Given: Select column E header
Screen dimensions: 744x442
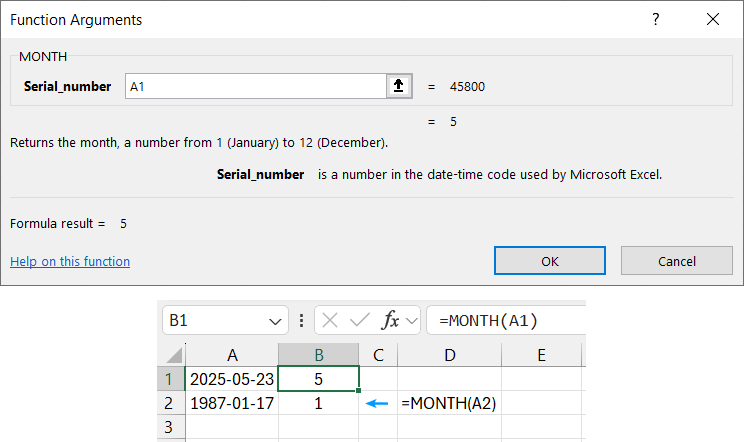Looking at the screenshot, I should click(541, 355).
